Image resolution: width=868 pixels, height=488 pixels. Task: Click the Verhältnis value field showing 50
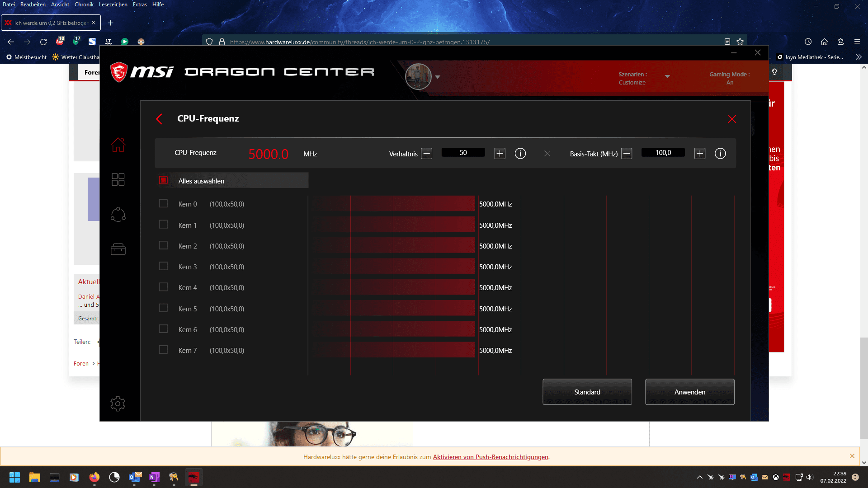coord(463,153)
